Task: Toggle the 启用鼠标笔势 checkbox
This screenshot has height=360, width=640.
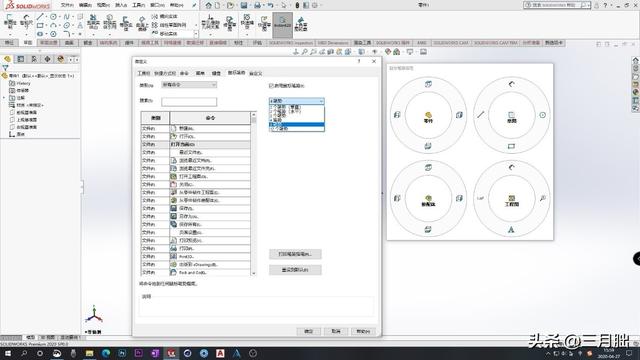Action: pos(271,86)
